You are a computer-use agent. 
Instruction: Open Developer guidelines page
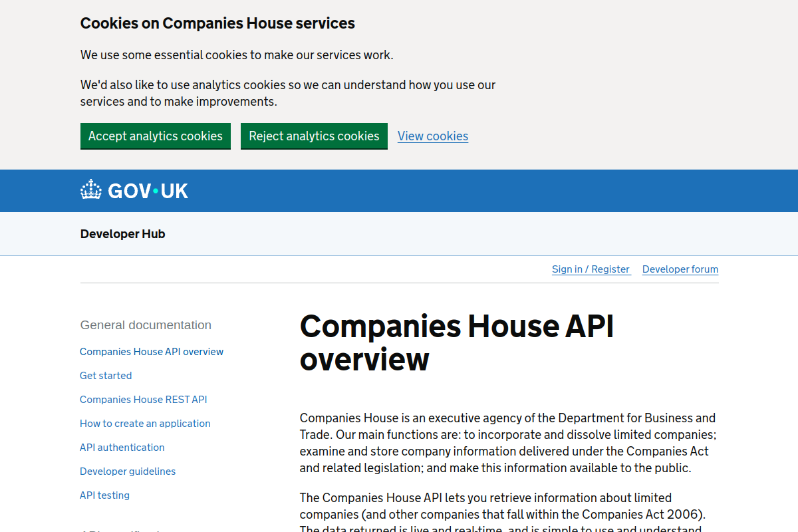[x=128, y=471]
